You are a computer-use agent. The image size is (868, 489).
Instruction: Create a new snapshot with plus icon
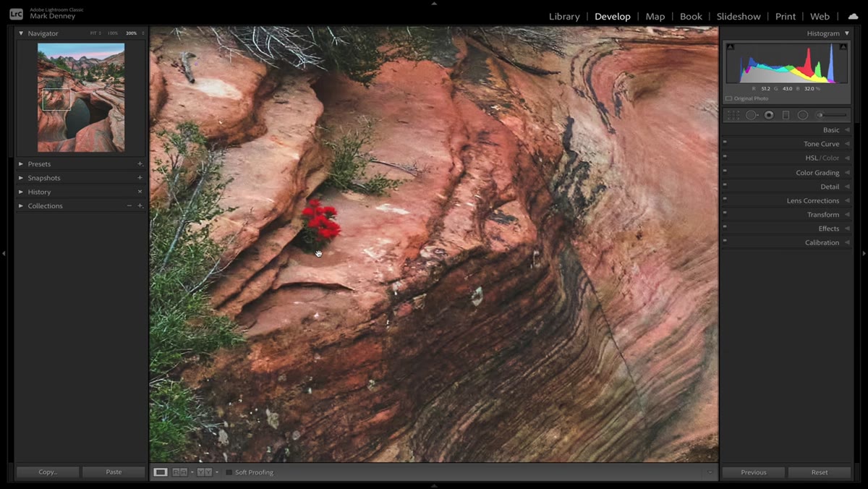pos(140,178)
